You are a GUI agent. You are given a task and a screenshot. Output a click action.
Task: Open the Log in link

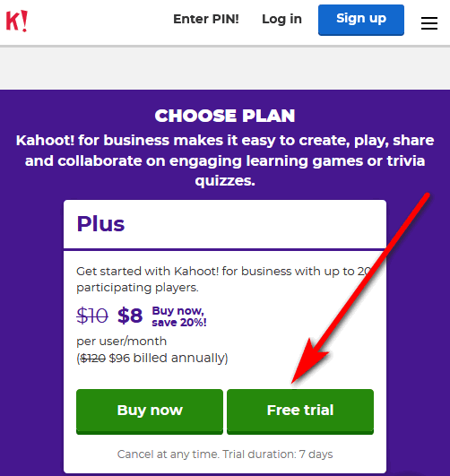click(281, 19)
